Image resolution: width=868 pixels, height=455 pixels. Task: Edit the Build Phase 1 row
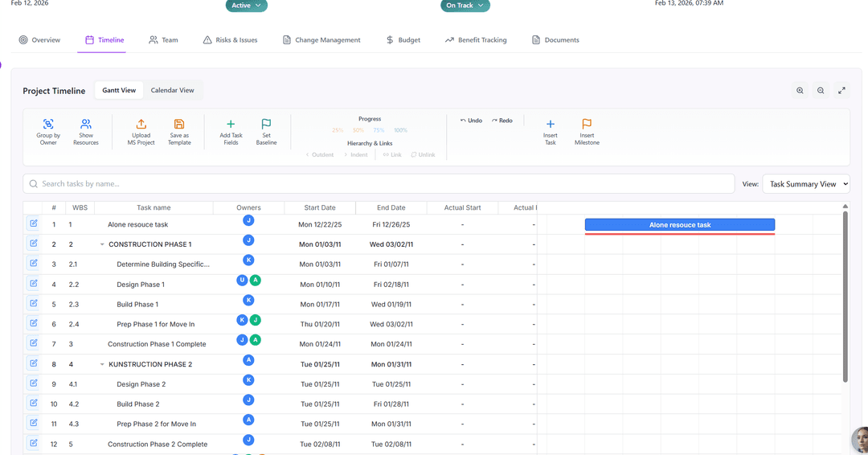[34, 303]
